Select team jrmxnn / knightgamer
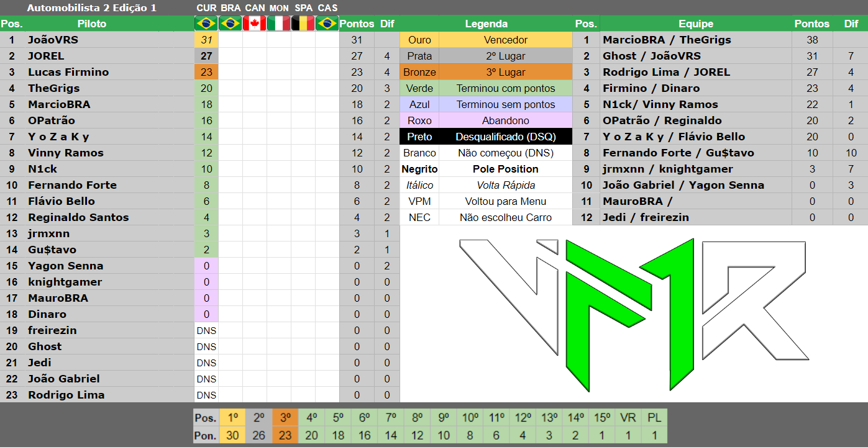This screenshot has height=447, width=868. (x=668, y=169)
